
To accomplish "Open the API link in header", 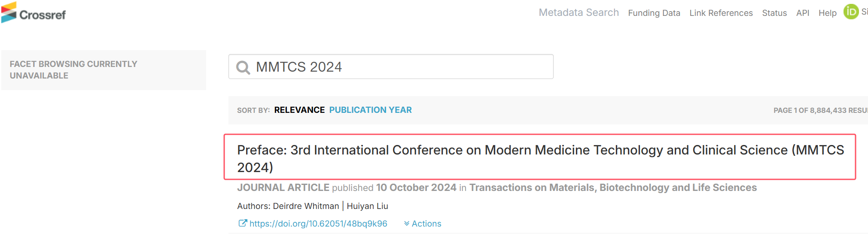I will pyautogui.click(x=803, y=13).
